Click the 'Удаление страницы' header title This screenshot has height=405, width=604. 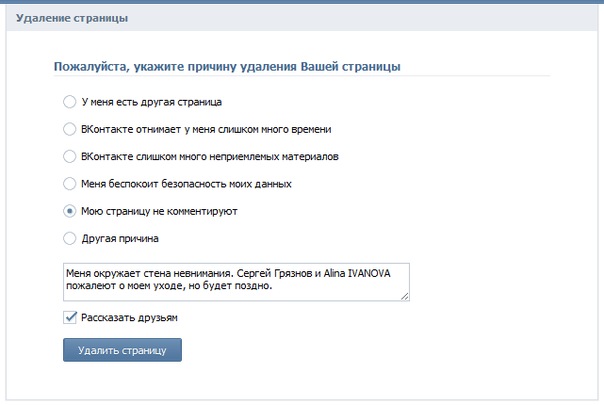click(72, 18)
